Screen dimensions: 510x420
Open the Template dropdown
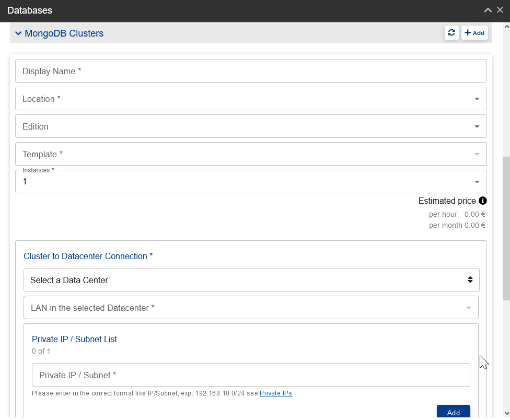point(251,154)
